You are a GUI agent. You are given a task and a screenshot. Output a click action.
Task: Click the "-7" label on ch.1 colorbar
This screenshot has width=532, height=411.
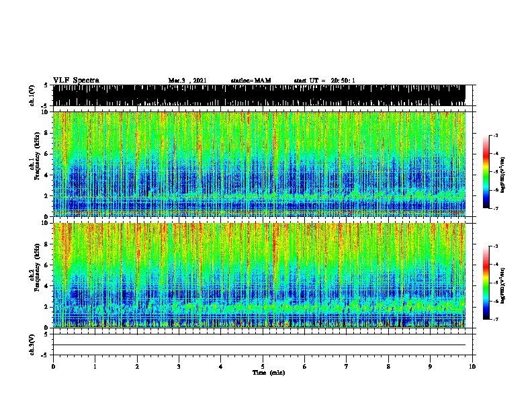click(495, 208)
